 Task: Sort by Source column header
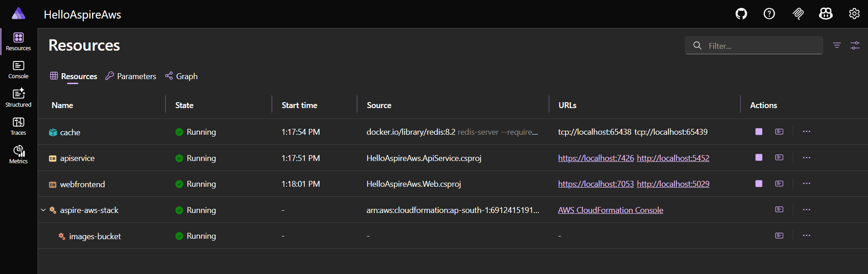point(379,105)
